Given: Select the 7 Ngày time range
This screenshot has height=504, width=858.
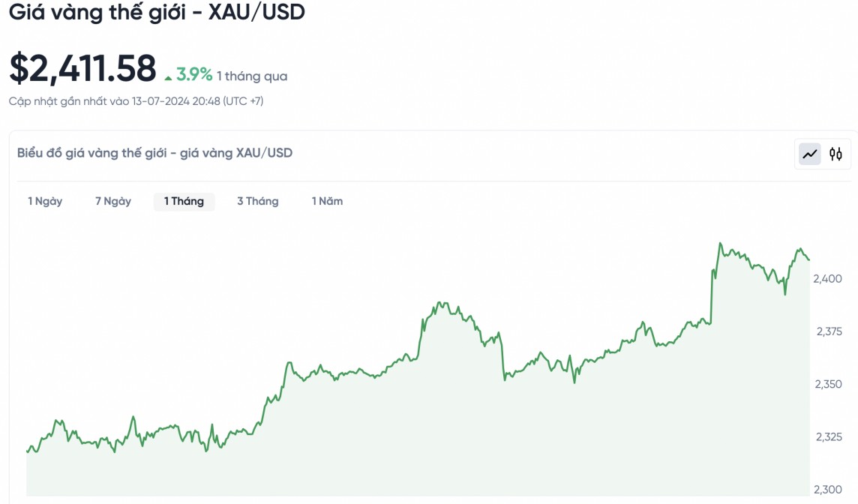Looking at the screenshot, I should click(113, 201).
